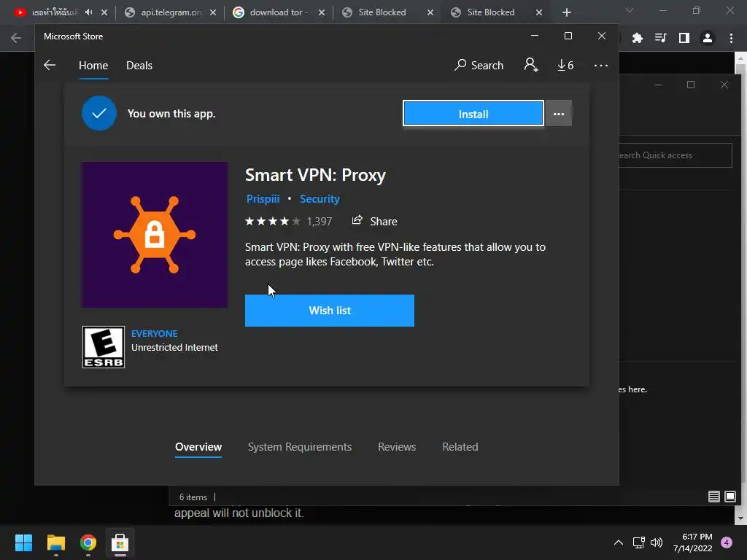The image size is (747, 560).
Task: Minimize the Microsoft Store window
Action: point(535,36)
